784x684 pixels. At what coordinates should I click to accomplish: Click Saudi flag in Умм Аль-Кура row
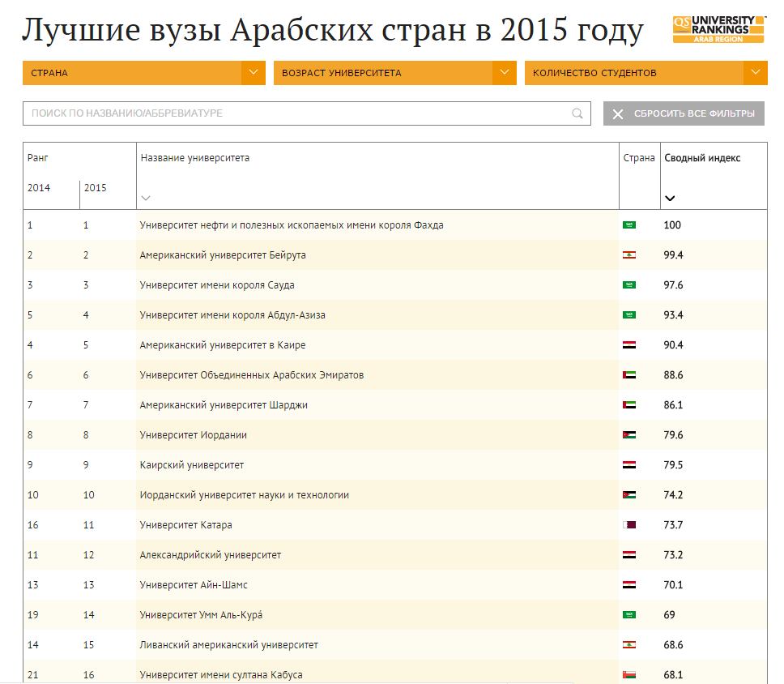629,615
